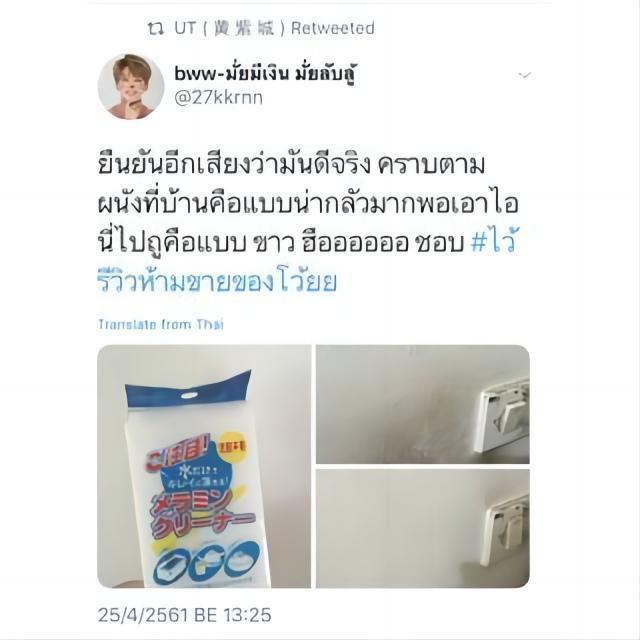640x640 pixels.
Task: Follow hashtag text รีวิวห้ามขายของโว้ย
Action: (x=218, y=282)
